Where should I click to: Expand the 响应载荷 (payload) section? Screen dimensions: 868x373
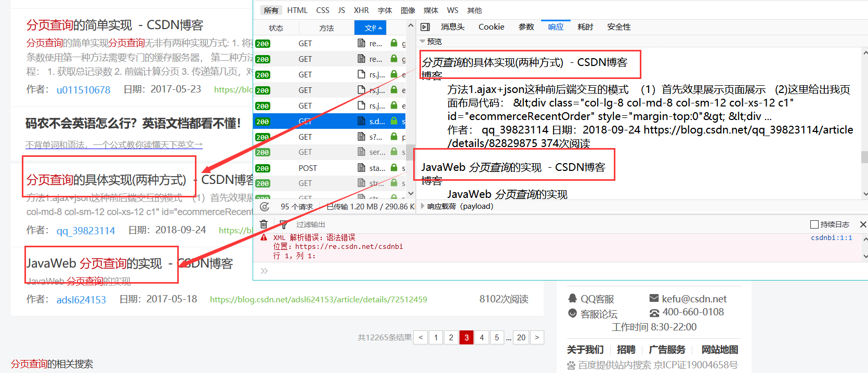point(422,206)
